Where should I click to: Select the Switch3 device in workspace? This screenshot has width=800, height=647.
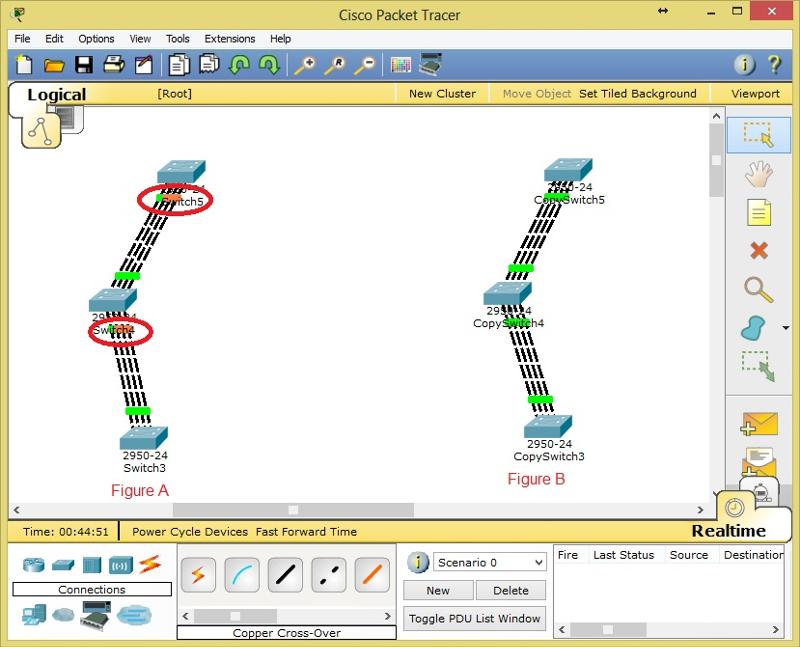click(x=143, y=437)
